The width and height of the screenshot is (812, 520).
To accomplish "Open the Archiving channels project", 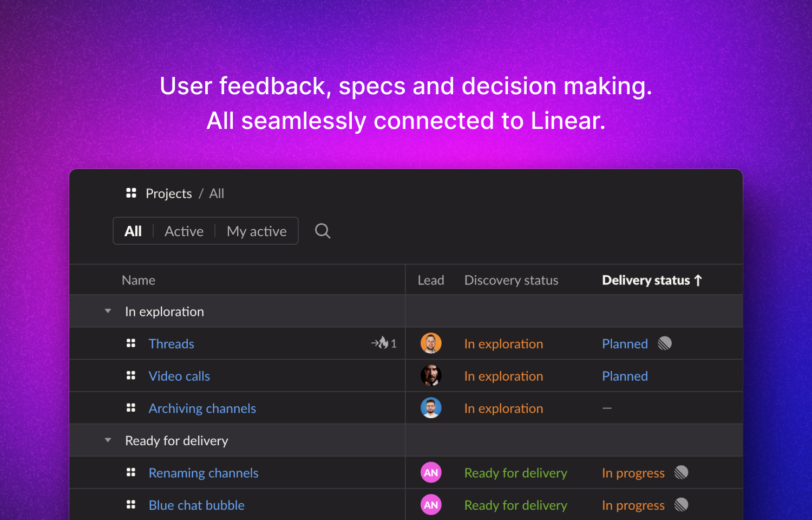I will coord(202,408).
